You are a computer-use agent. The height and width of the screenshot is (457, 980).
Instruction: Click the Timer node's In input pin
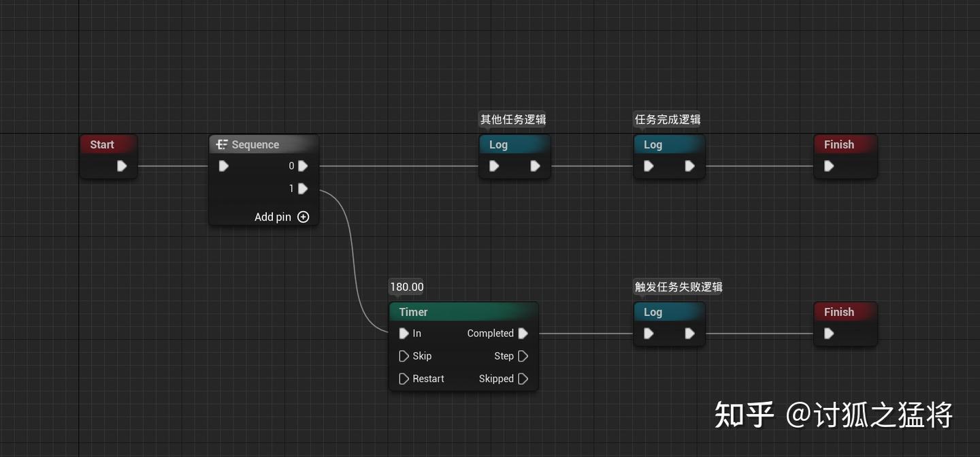(x=404, y=333)
